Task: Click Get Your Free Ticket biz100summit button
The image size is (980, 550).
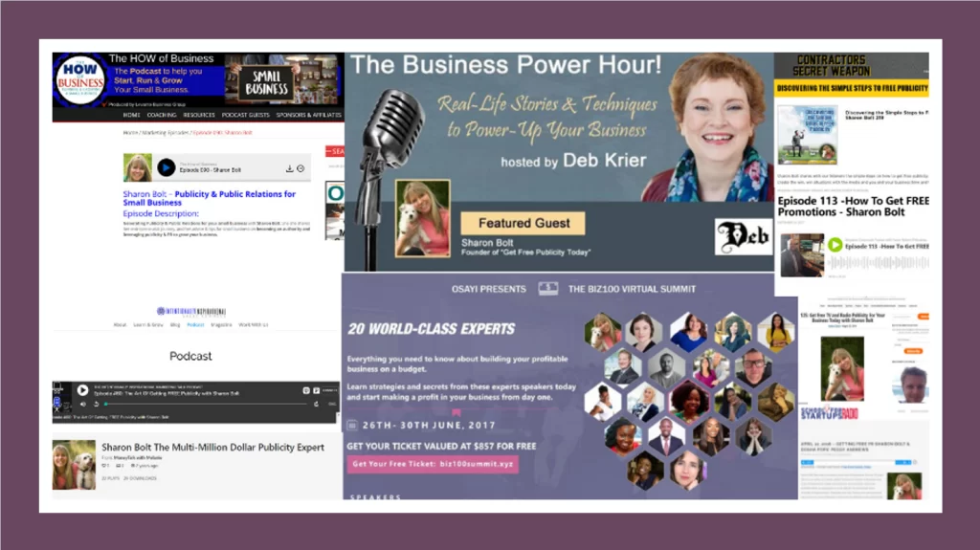Action: tap(433, 464)
